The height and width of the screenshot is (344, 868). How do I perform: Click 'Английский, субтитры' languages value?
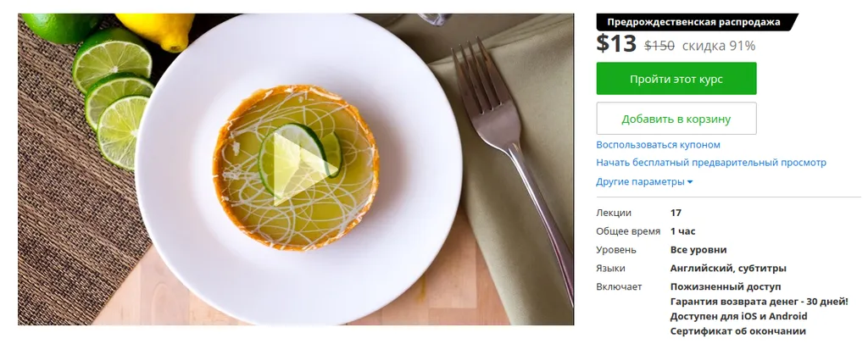click(x=727, y=269)
